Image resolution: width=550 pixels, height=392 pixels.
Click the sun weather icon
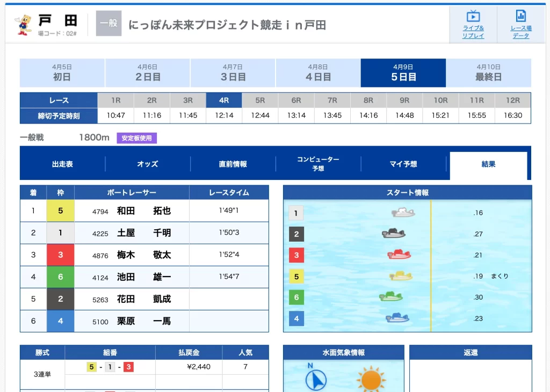371,379
